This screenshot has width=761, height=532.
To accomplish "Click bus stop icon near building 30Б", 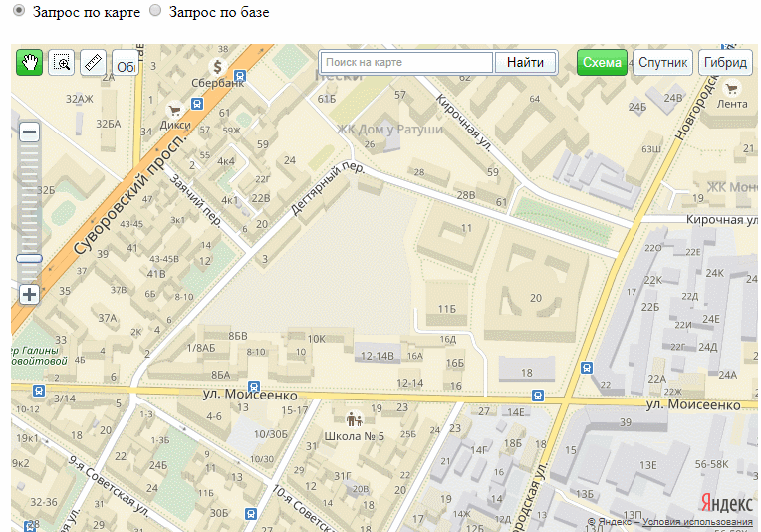I will [x=251, y=513].
